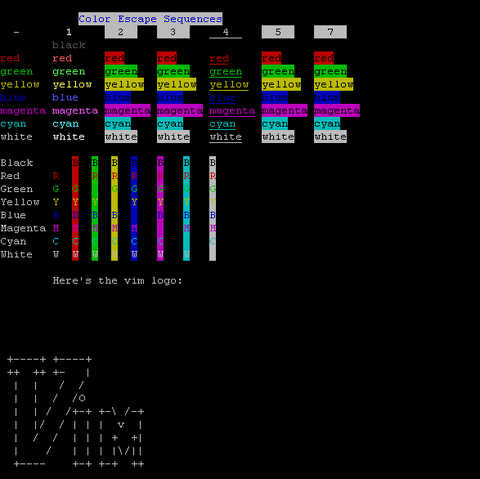Click the 'Red' row label
This screenshot has width=480, height=479.
point(10,176)
